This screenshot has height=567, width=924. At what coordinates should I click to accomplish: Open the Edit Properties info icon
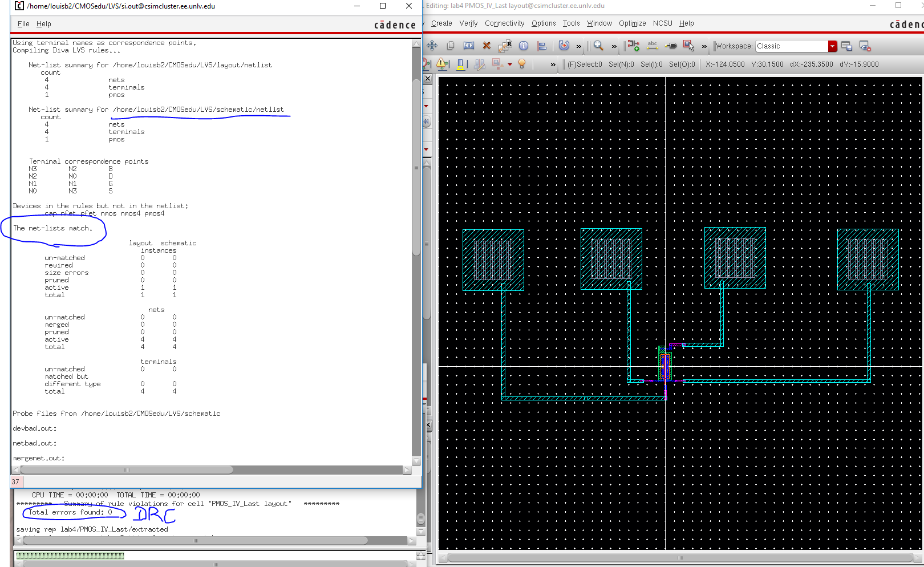coord(524,46)
